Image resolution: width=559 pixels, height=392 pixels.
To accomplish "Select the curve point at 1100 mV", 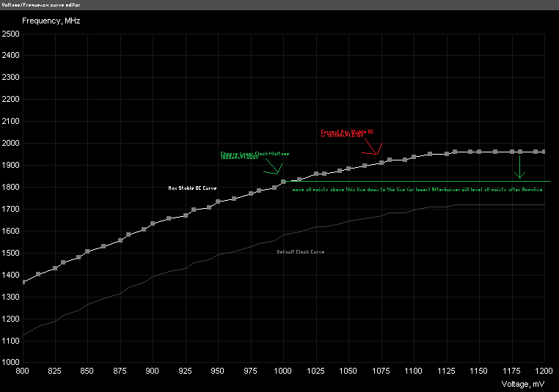I will coord(414,157).
